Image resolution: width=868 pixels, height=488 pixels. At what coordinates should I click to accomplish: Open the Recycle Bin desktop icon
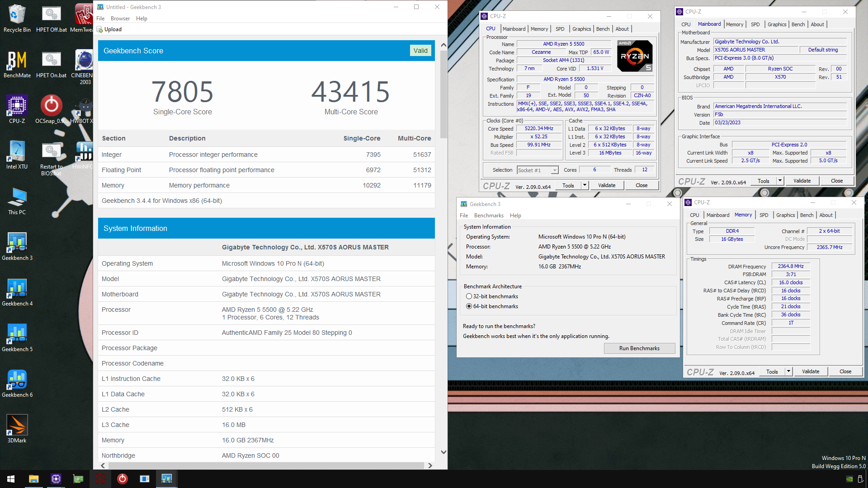17,18
